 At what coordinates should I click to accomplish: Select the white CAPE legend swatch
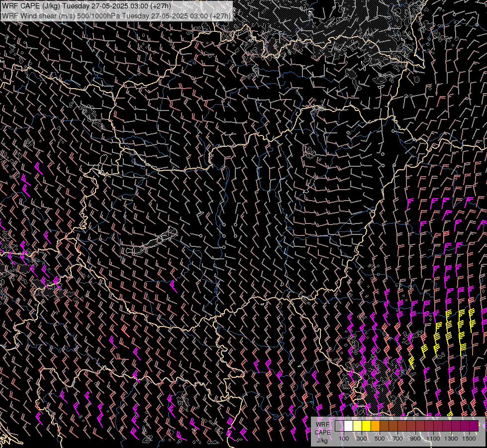click(349, 426)
